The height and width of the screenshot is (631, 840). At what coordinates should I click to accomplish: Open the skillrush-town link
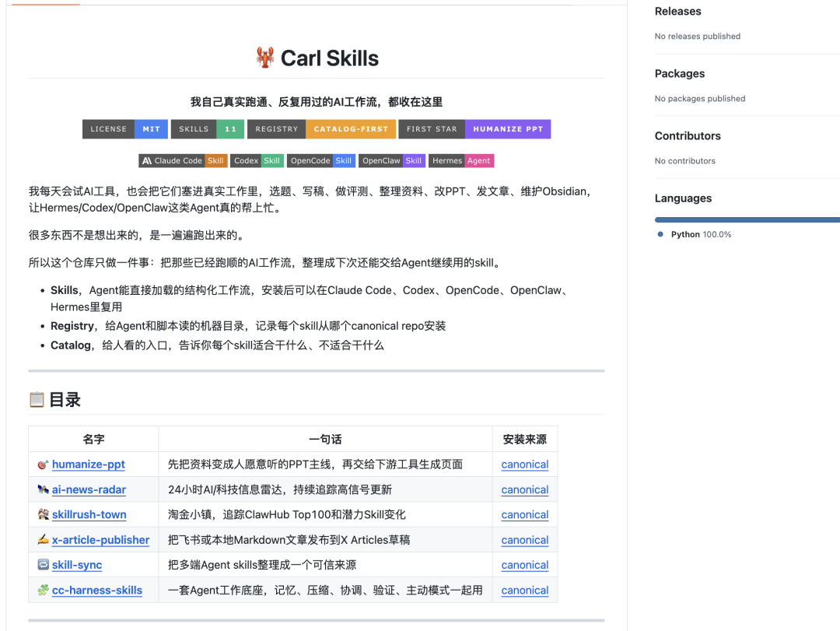point(89,514)
